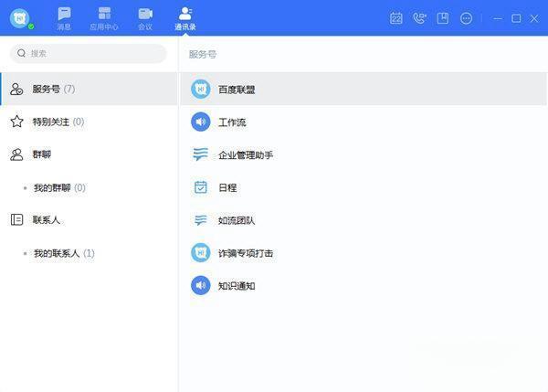The height and width of the screenshot is (392, 548).
Task: Open the calendar icon in title bar
Action: point(396,18)
